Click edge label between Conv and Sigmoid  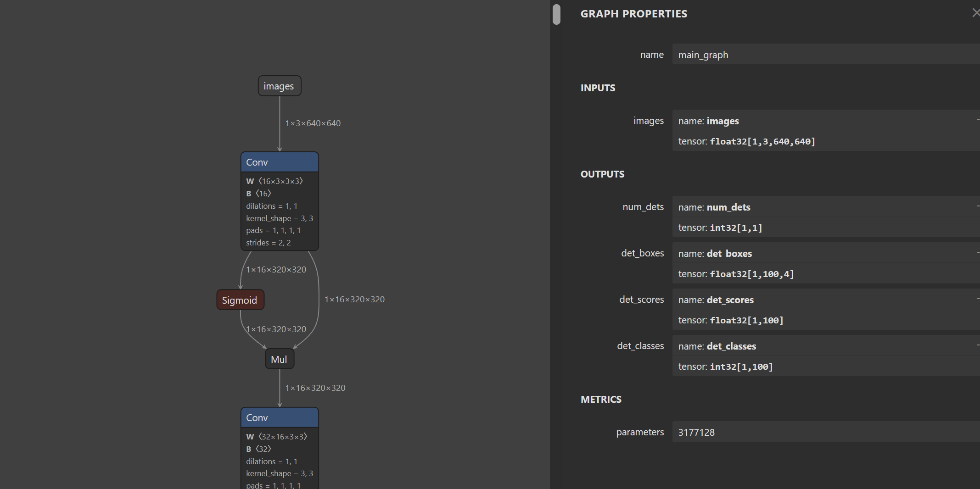(276, 269)
